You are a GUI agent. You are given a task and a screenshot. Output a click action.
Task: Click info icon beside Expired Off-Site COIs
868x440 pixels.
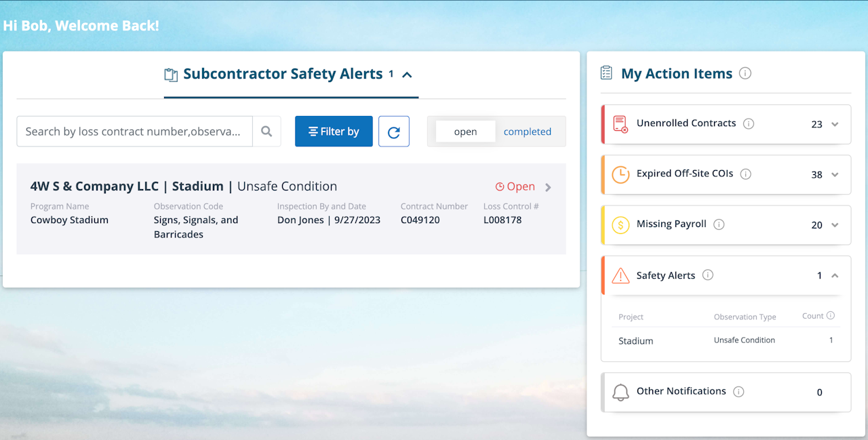click(746, 174)
